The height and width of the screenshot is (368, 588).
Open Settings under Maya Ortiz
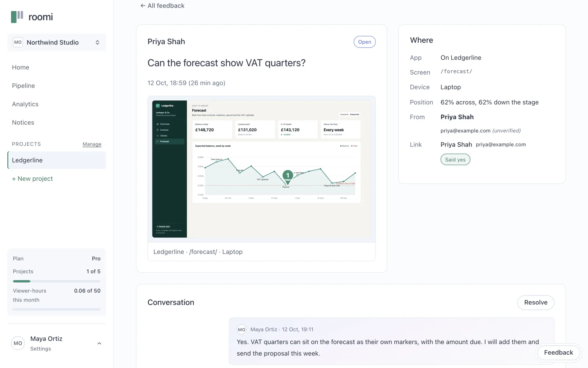click(x=41, y=349)
